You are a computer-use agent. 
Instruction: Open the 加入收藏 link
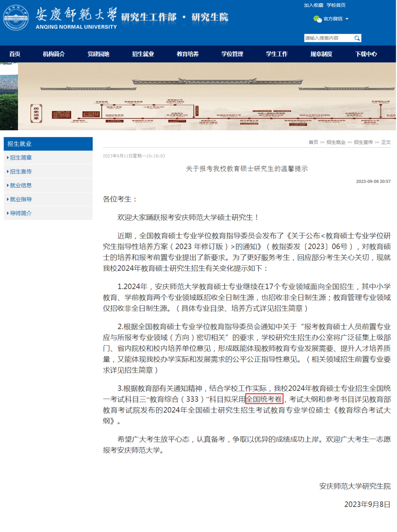(314, 5)
